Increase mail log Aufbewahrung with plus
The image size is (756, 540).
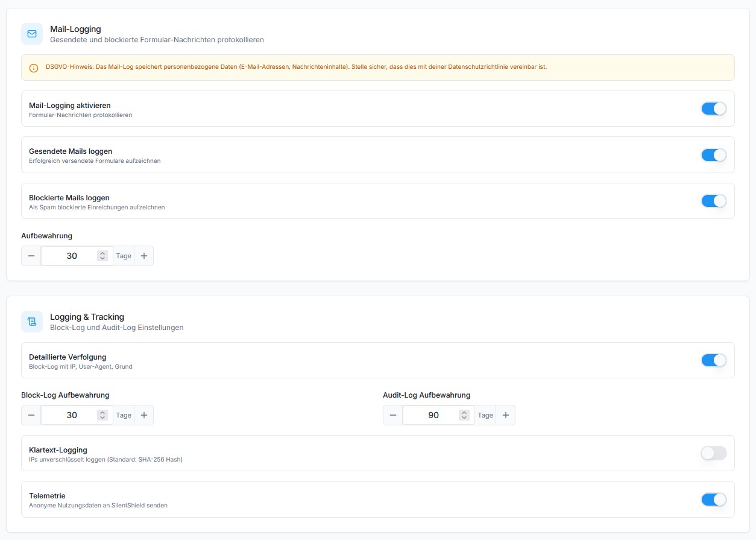(143, 256)
